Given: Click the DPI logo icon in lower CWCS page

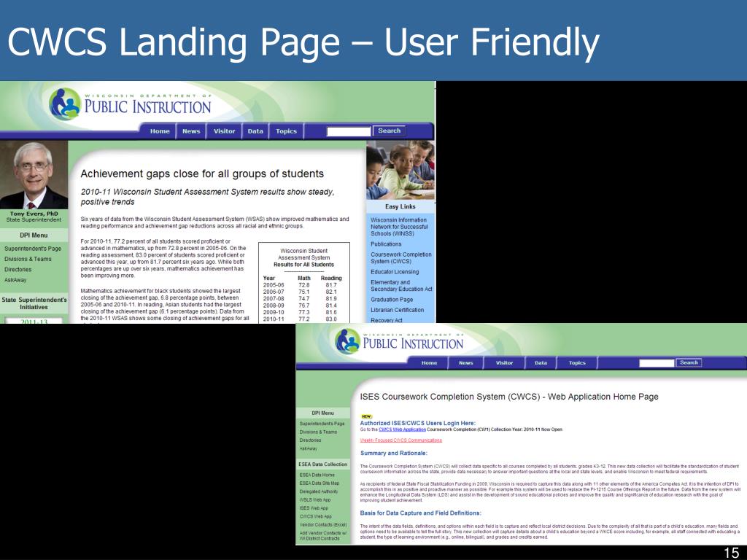Looking at the screenshot, I should point(347,341).
